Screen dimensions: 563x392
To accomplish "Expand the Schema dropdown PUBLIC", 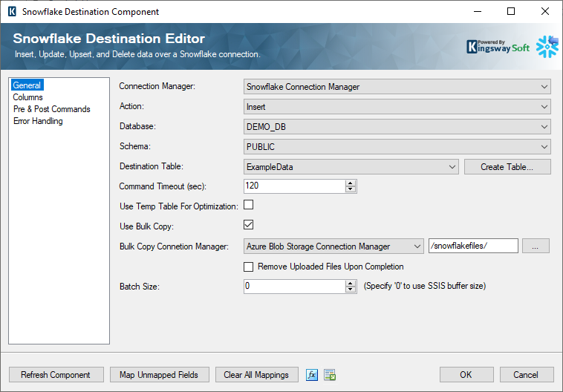I will pyautogui.click(x=397, y=147).
